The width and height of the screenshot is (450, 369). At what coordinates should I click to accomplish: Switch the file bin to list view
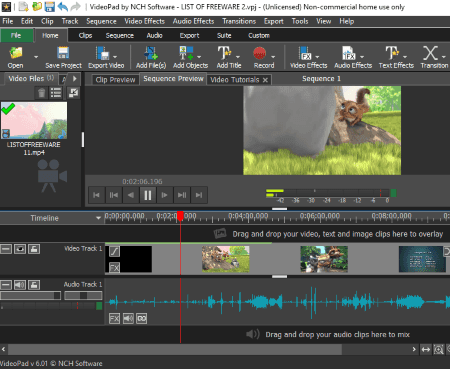[56, 93]
